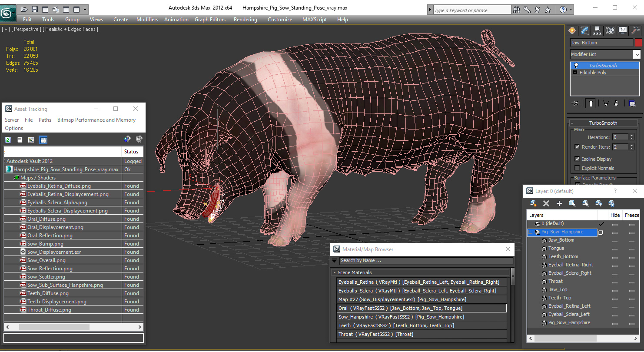Viewport: 644px width, 352px height.
Task: Click Add Selected Objects plus icon in Layers
Action: coord(559,203)
